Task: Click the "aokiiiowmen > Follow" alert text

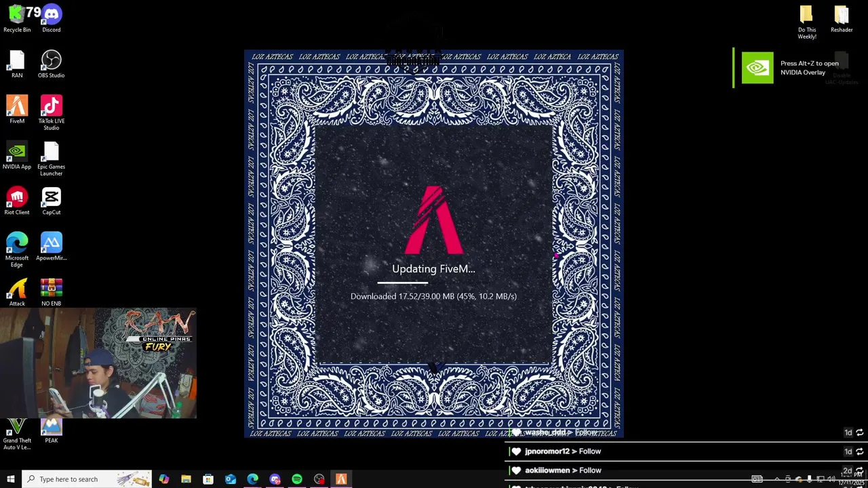Action: tap(563, 470)
